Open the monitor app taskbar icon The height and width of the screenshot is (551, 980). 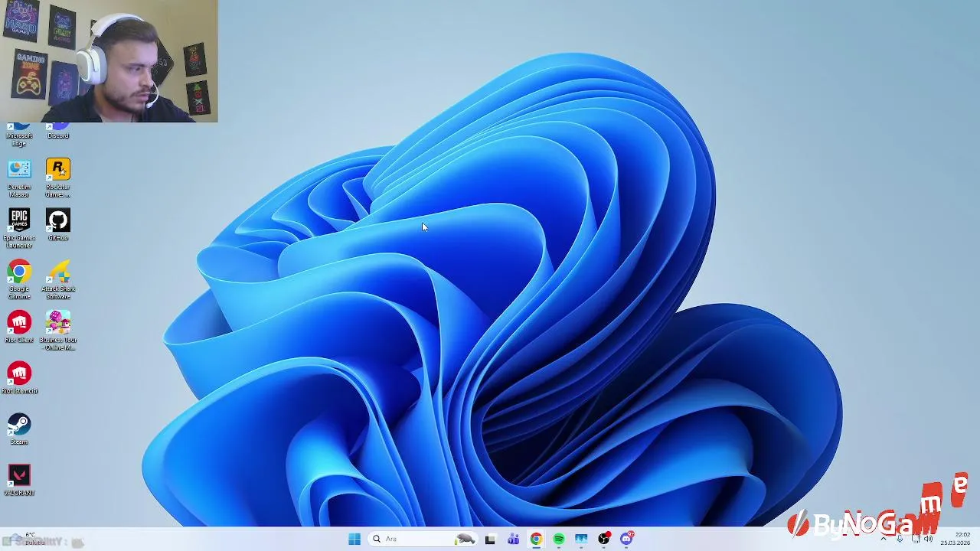coord(581,539)
